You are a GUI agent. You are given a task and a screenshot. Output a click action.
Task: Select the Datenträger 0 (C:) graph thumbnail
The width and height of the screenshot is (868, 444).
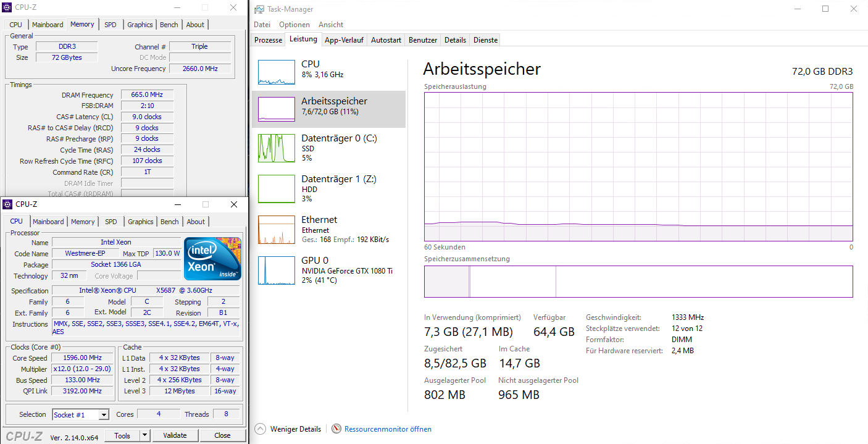(277, 148)
